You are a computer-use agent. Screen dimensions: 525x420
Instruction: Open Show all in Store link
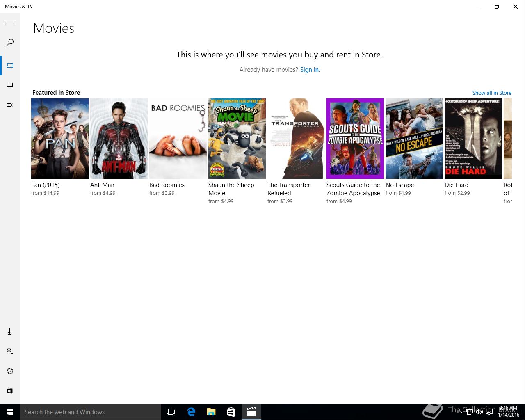pos(492,93)
